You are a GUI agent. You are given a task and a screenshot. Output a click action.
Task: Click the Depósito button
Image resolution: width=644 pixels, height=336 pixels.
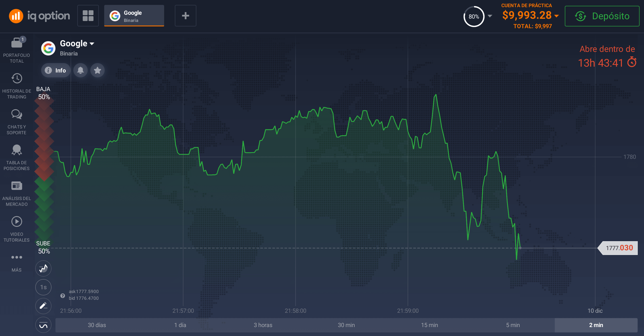click(x=602, y=16)
